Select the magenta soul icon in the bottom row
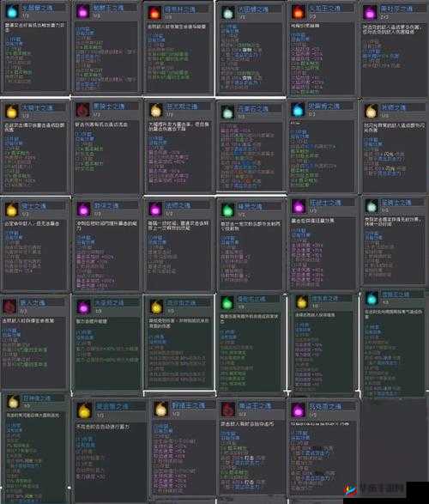429x504 pixels. (x=298, y=410)
